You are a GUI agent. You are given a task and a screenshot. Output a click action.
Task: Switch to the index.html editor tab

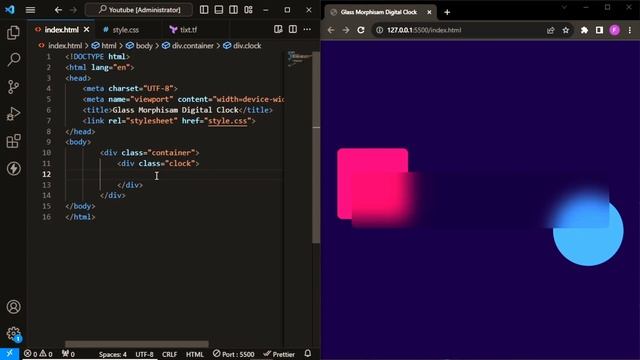61,30
